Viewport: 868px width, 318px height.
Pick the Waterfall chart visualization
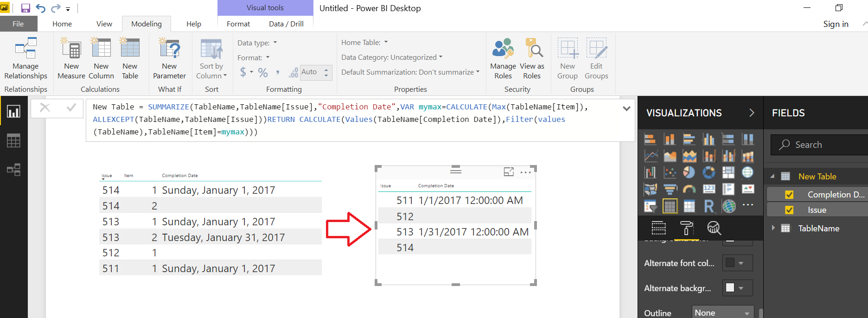click(650, 172)
